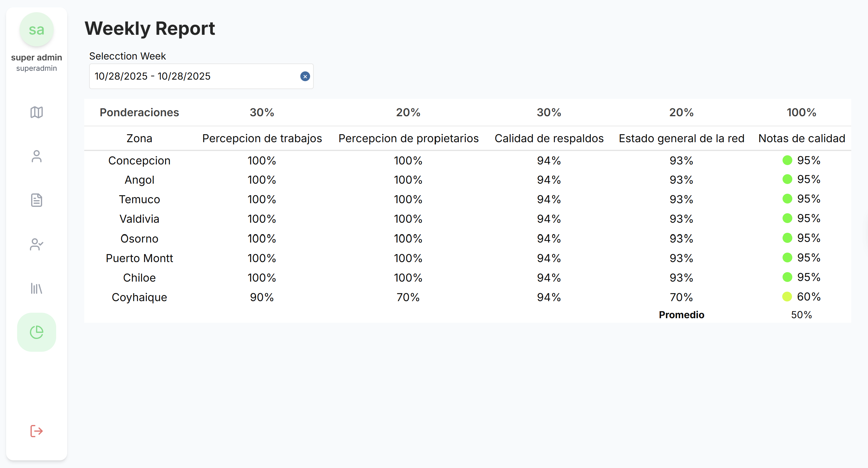Open the library books sidebar icon
Image resolution: width=868 pixels, height=468 pixels.
36,288
